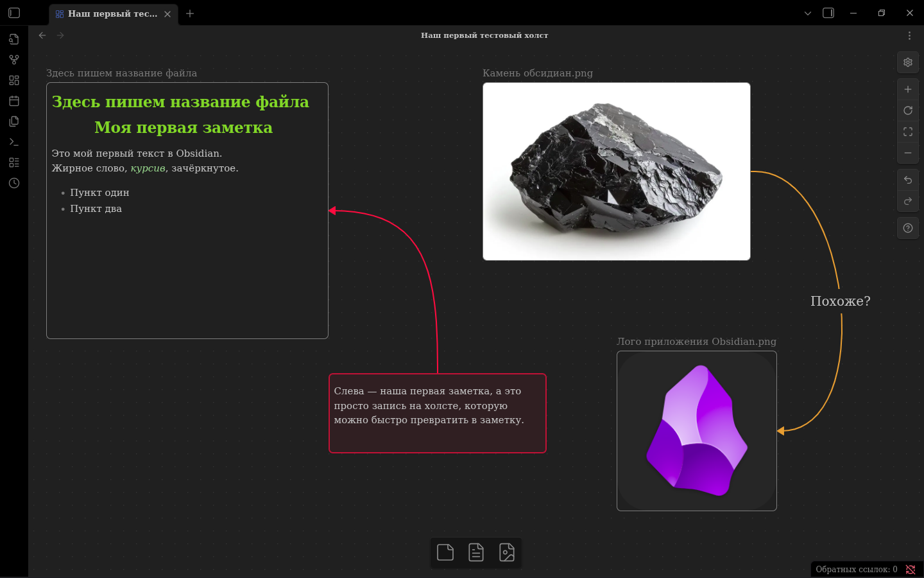Create a new canvas from the ribbon
The image size is (924, 578).
(x=14, y=80)
